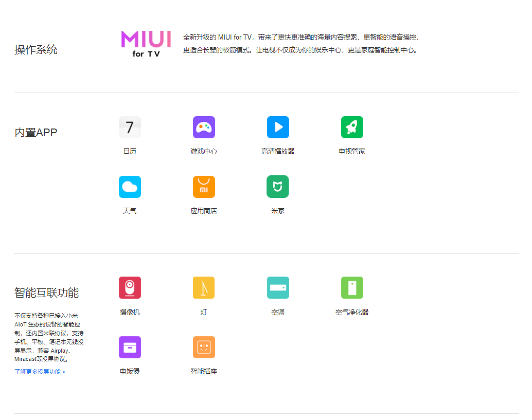Select the Smart Socket (智能插座) icon

pyautogui.click(x=204, y=347)
